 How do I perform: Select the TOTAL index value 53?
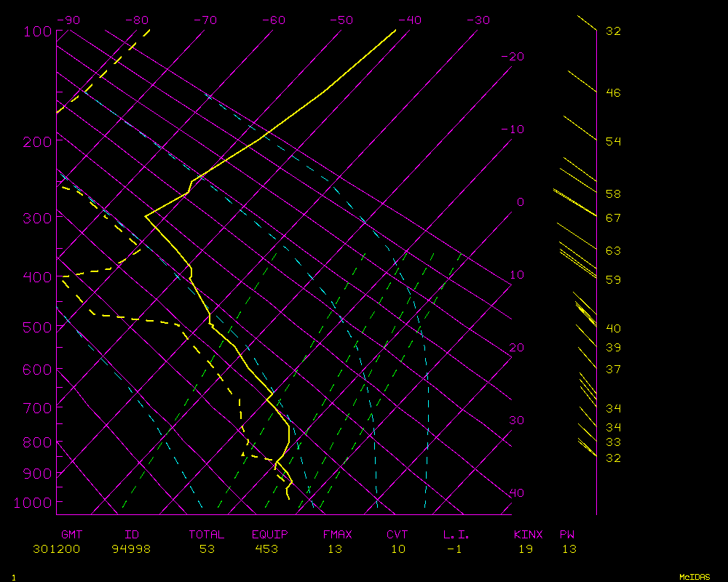(x=206, y=549)
